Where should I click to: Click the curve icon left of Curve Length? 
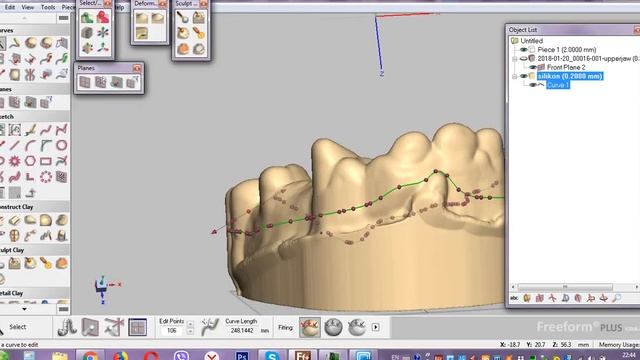(x=210, y=327)
